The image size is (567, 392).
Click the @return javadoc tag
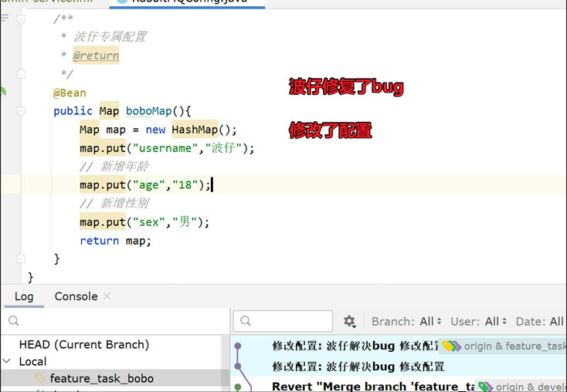[x=96, y=56]
